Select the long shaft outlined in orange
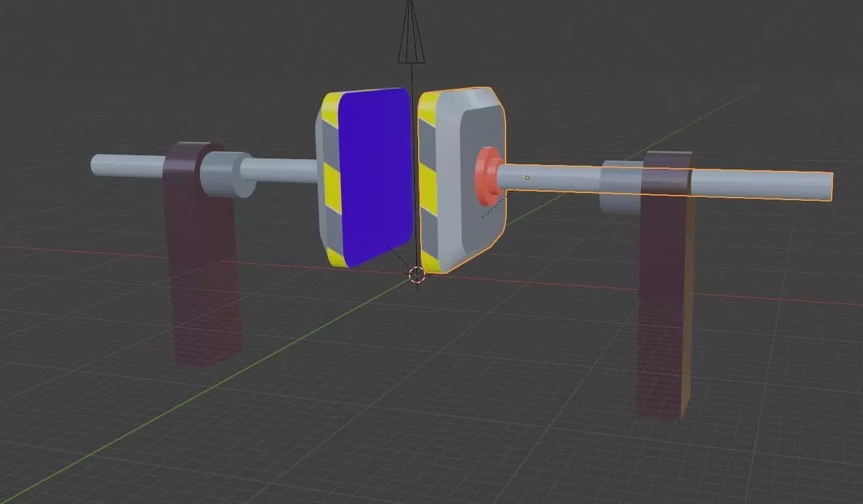Screen dimensions: 863x504 click(x=665, y=181)
